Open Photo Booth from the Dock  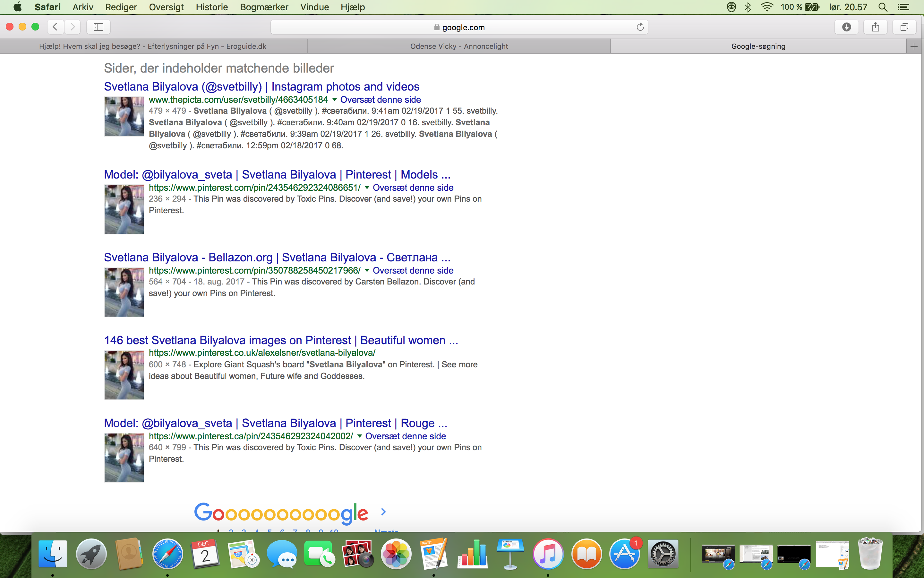[x=358, y=554]
